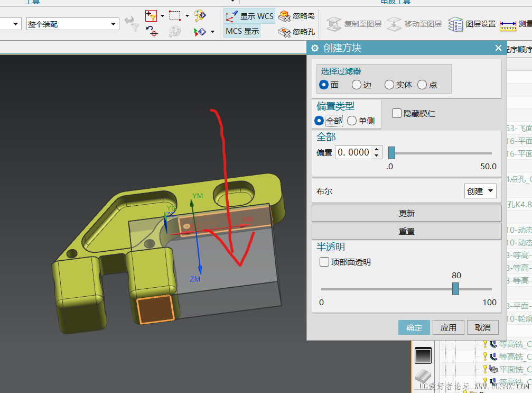This screenshot has height=393, width=532.
Task: Click the 测量 measure tool icon
Action: pyautogui.click(x=507, y=24)
